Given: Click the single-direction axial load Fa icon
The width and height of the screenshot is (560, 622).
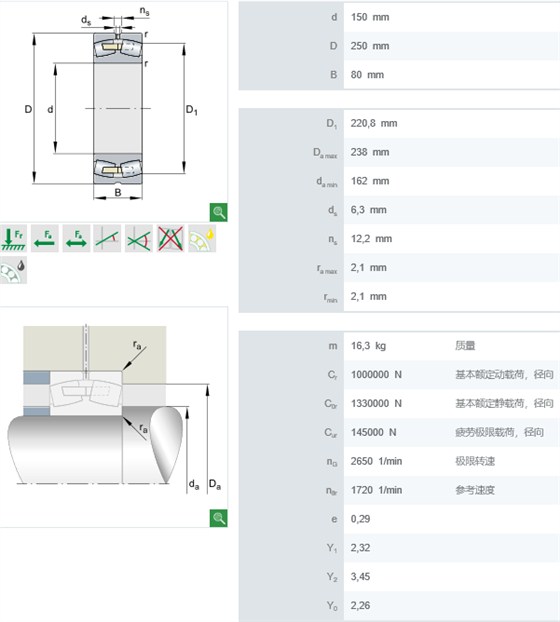Looking at the screenshot, I should [x=45, y=238].
